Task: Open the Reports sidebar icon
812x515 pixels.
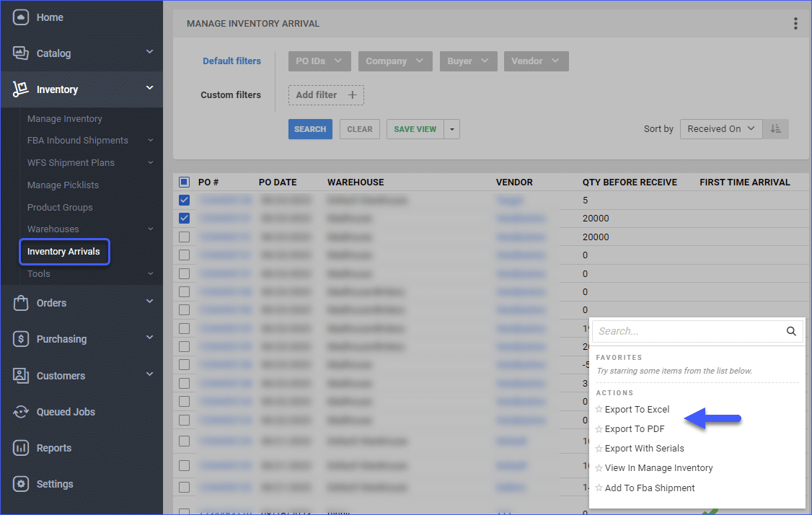Action: pyautogui.click(x=21, y=447)
